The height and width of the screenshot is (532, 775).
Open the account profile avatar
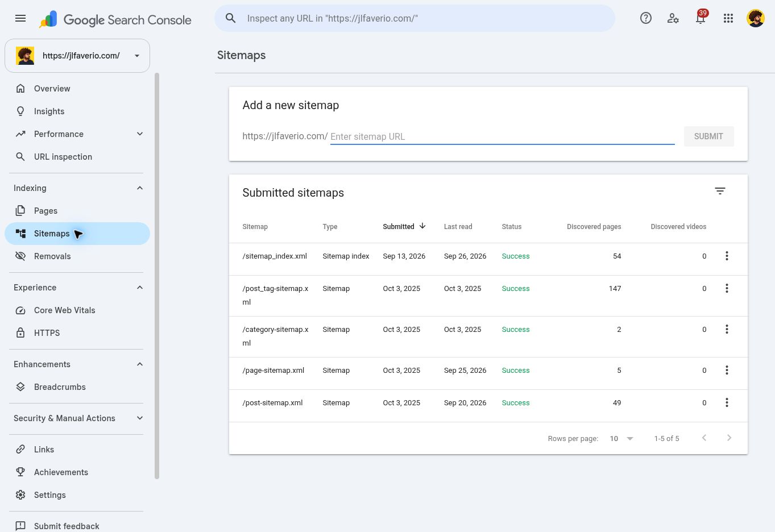(x=756, y=18)
